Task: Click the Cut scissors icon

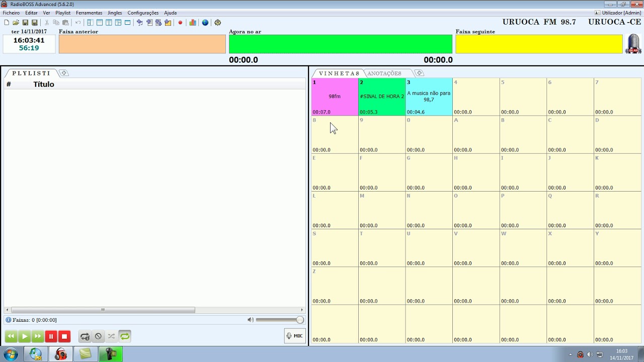Action: (47, 23)
